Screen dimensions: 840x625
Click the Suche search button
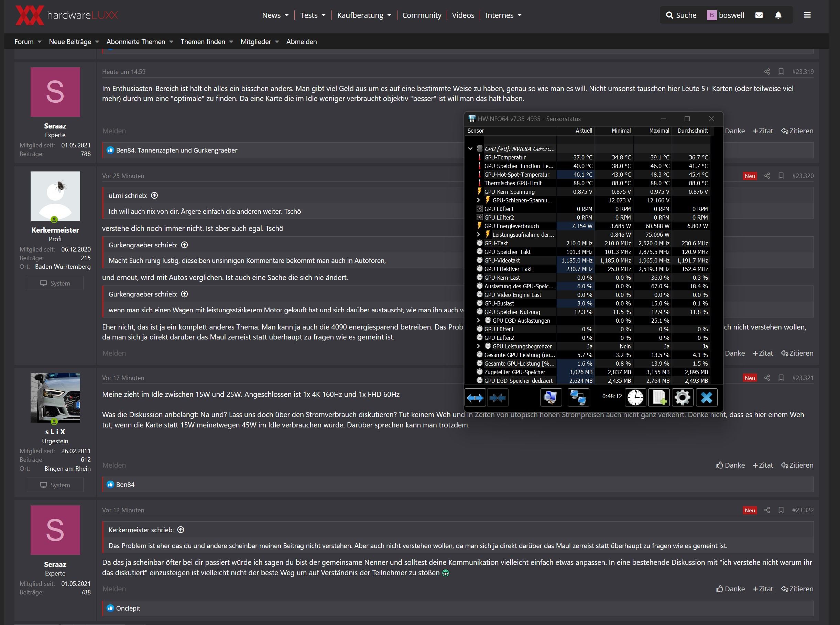tap(681, 15)
